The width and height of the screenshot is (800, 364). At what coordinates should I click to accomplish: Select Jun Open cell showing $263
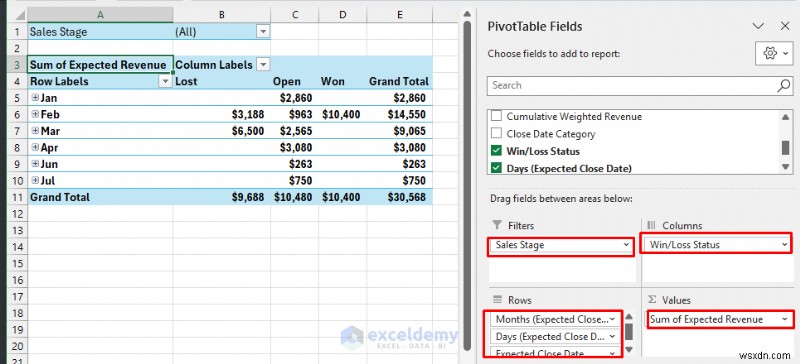pos(294,164)
